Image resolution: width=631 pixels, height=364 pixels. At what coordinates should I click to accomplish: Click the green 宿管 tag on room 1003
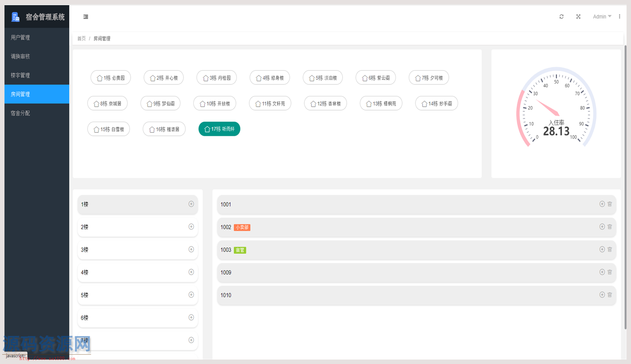240,250
